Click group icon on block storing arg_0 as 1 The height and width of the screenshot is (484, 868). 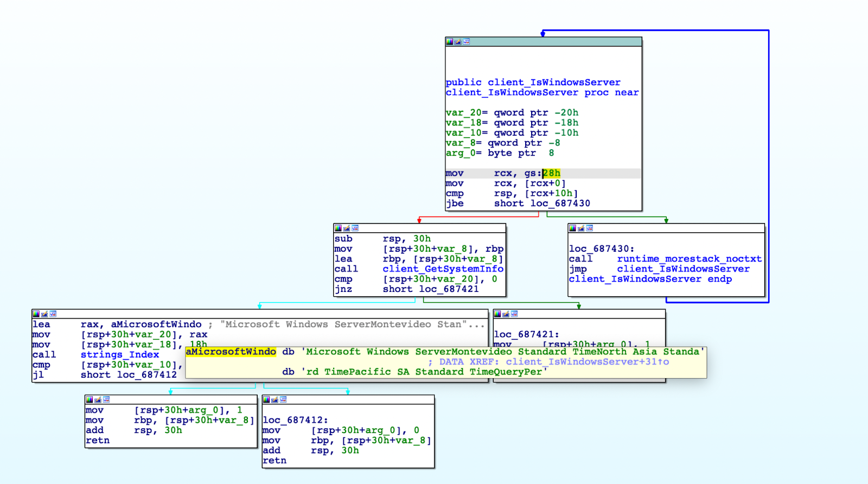coord(106,400)
